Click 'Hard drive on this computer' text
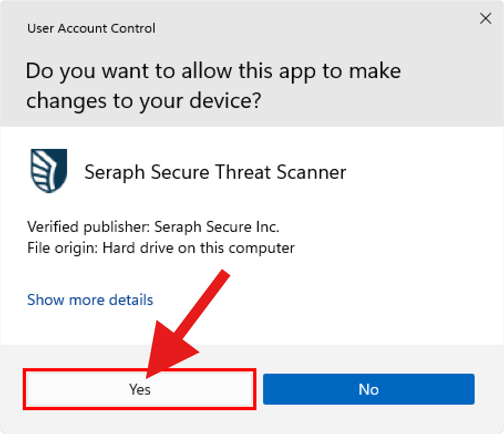504x434 pixels. (199, 247)
